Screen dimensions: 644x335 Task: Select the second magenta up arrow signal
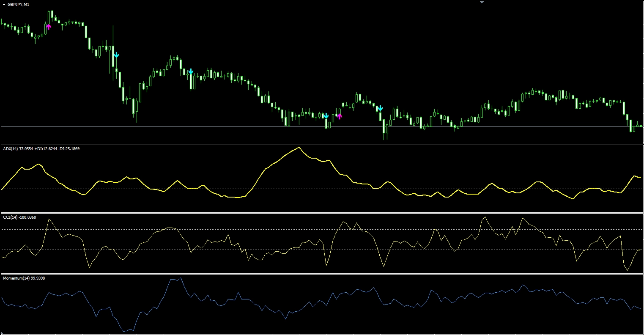click(339, 116)
